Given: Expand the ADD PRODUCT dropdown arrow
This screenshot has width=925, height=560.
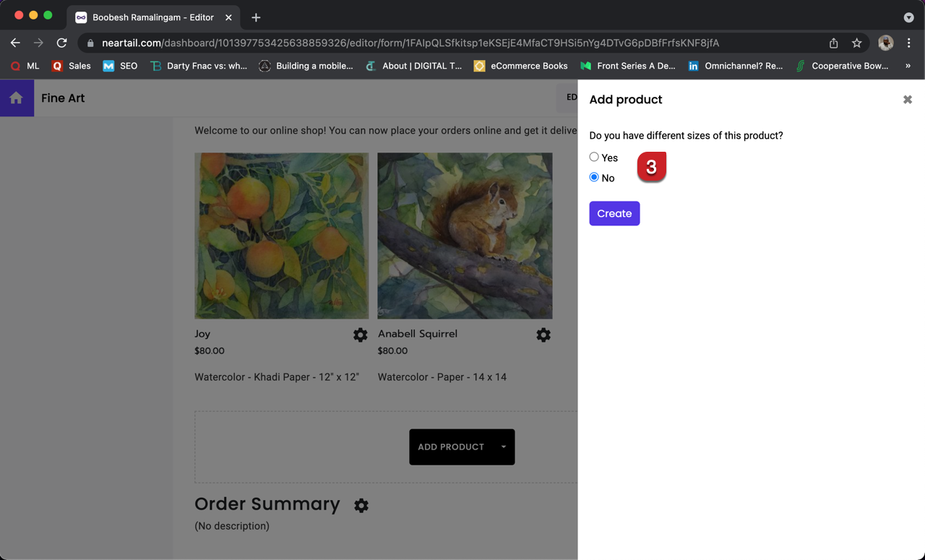Looking at the screenshot, I should tap(504, 447).
